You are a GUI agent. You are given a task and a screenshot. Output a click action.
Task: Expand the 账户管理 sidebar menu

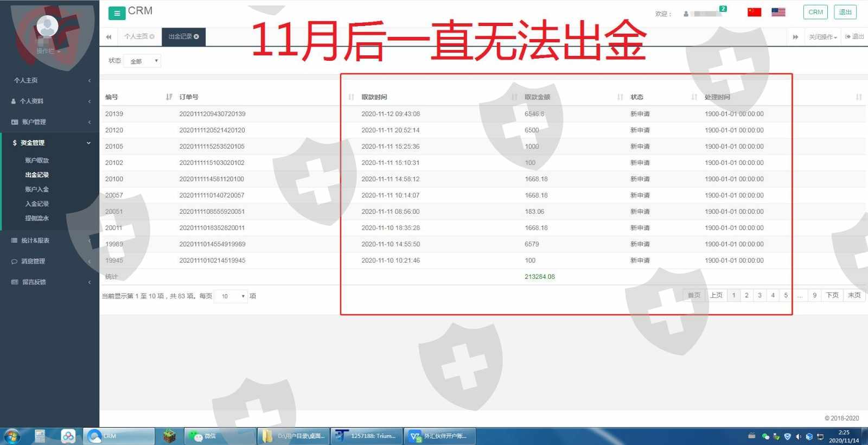pyautogui.click(x=49, y=122)
